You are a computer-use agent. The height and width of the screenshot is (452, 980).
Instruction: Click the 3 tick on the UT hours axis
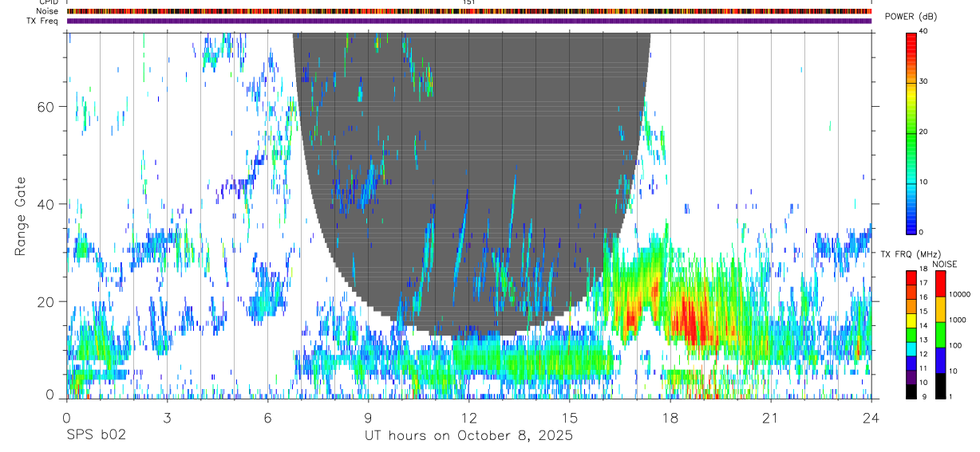[x=167, y=418]
